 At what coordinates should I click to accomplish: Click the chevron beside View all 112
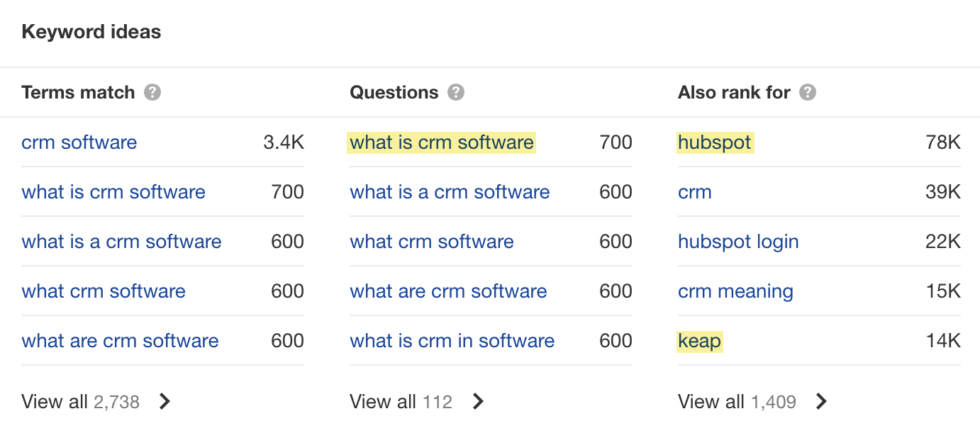(479, 401)
